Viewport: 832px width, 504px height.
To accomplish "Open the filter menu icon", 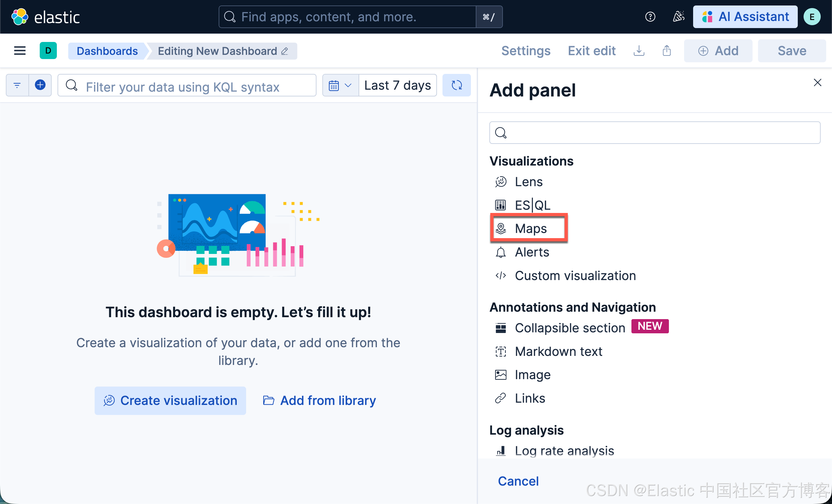I will pos(17,85).
